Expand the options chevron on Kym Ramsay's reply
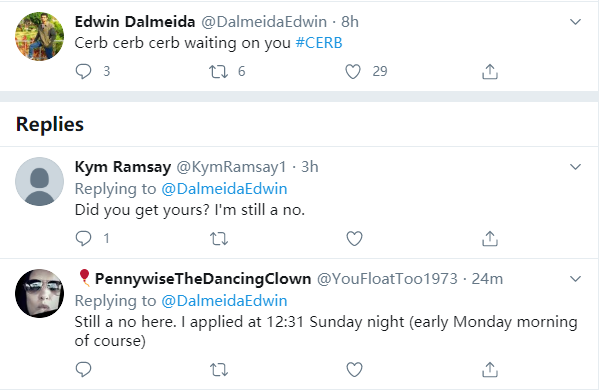This screenshot has width=600, height=390. click(576, 167)
